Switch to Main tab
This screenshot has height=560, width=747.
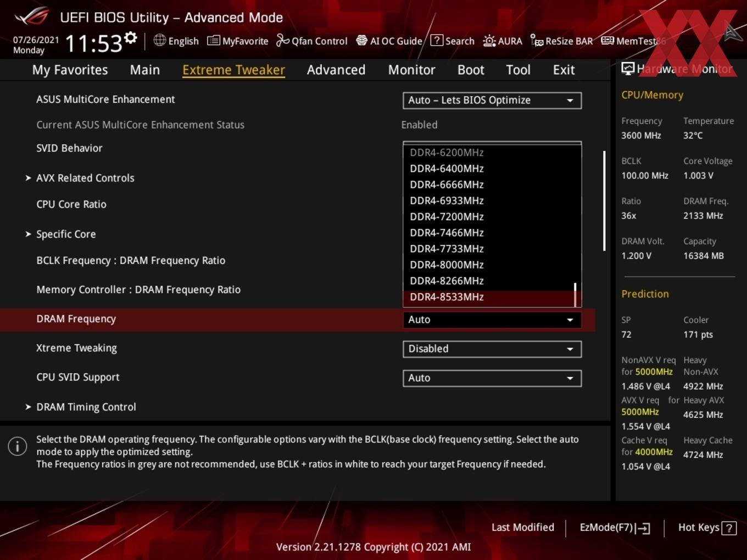coord(145,70)
